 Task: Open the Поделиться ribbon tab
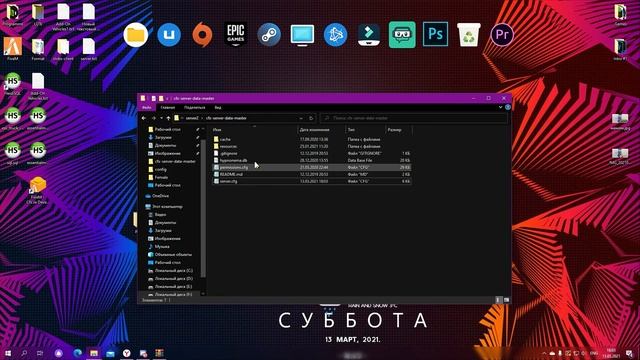click(x=195, y=107)
